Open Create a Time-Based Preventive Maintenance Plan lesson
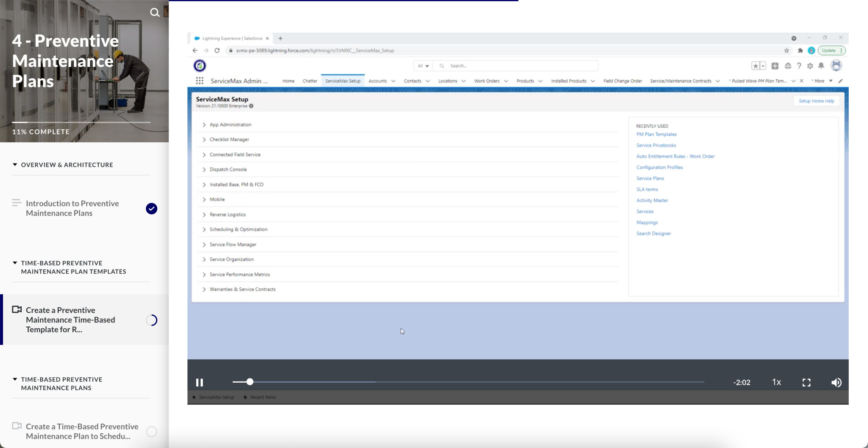The height and width of the screenshot is (448, 868). [82, 431]
